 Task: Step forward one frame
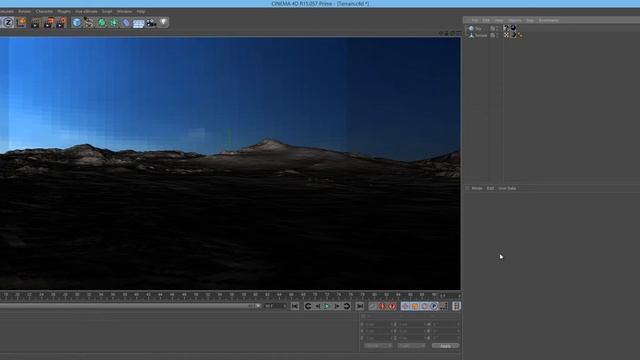click(x=337, y=306)
